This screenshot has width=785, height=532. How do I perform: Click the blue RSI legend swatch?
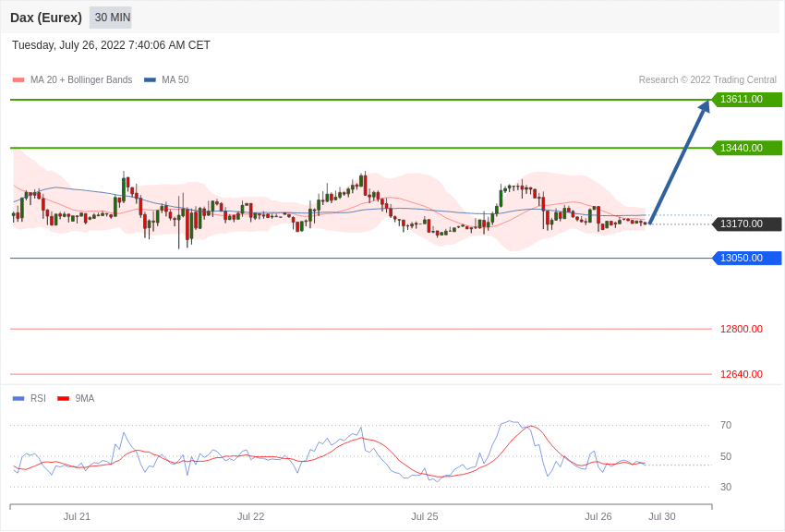point(18,398)
